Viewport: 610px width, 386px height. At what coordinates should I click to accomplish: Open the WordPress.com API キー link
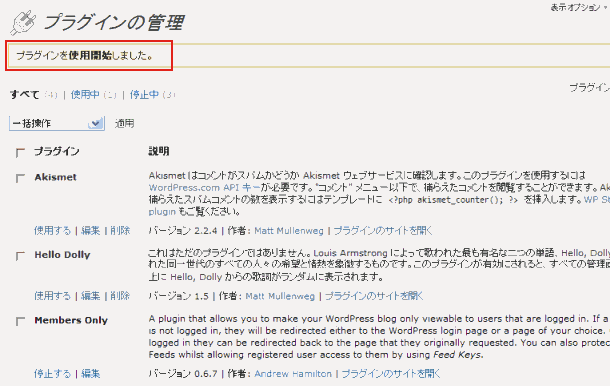click(205, 188)
